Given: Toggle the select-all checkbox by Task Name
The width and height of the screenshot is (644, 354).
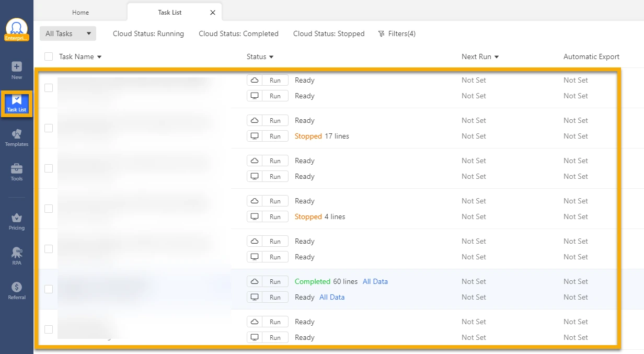Looking at the screenshot, I should click(49, 56).
